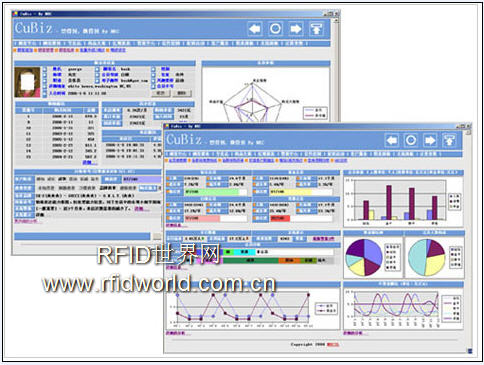This screenshot has width=484, height=365.
Task: Click the forward arrow icon in rear CuBiz window
Action: pos(296,29)
